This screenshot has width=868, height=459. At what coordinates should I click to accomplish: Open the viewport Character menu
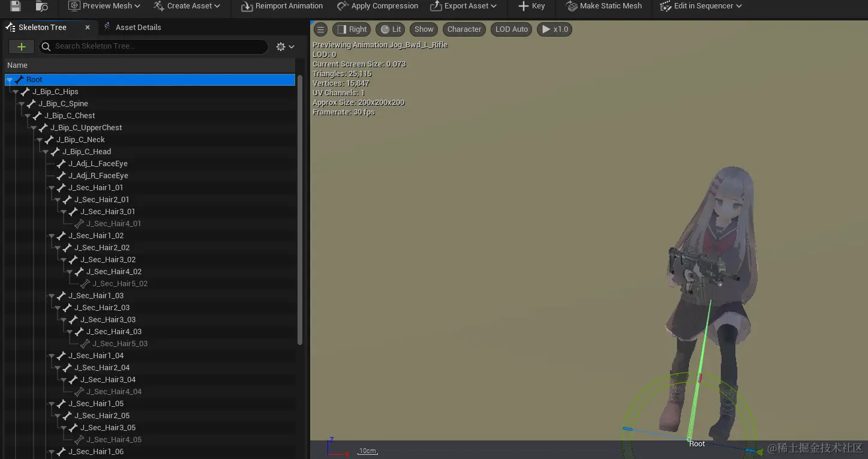click(x=464, y=29)
